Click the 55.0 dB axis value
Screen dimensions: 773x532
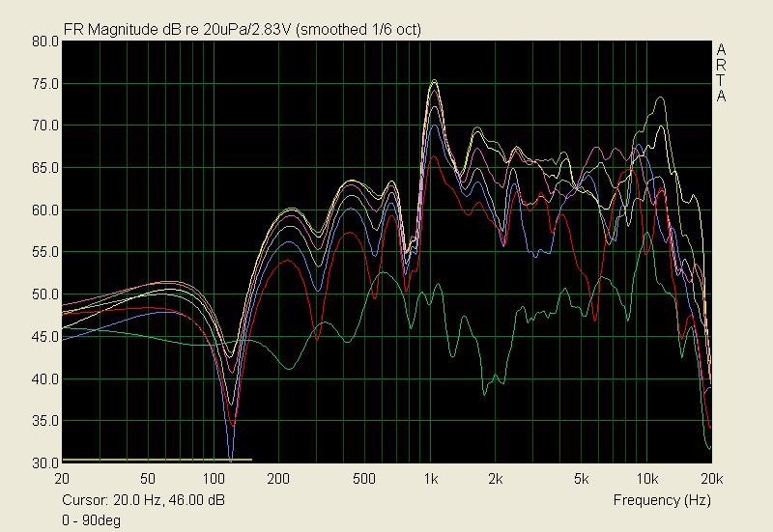coord(45,252)
